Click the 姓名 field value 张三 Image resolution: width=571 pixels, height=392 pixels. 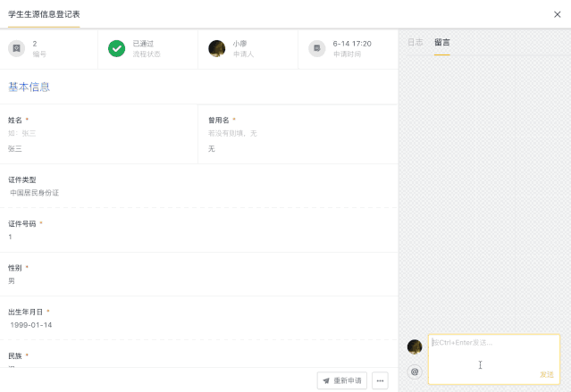[15, 148]
